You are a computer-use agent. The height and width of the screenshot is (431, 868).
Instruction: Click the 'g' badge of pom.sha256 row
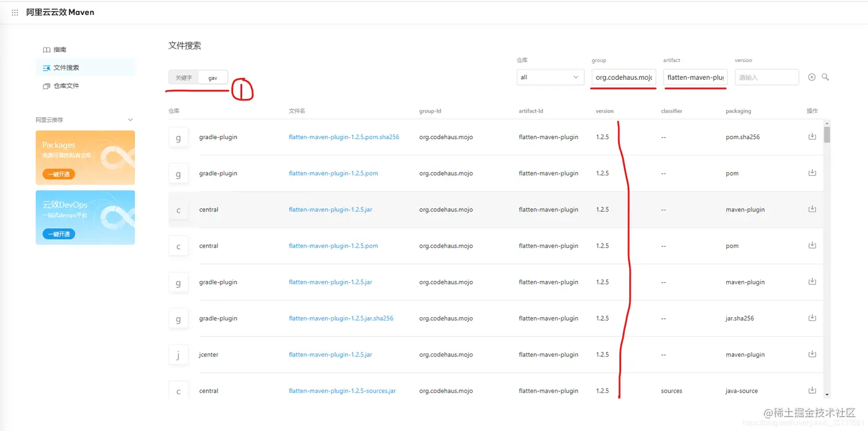click(179, 138)
